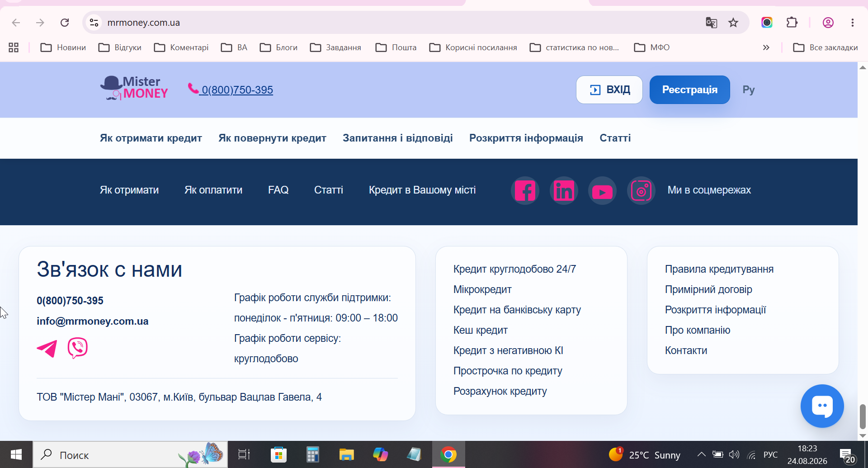Open the Google Translate page icon

[712, 23]
